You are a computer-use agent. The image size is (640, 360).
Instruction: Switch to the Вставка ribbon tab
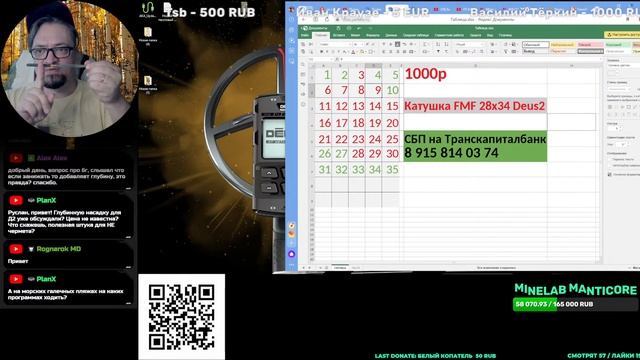[x=339, y=36]
